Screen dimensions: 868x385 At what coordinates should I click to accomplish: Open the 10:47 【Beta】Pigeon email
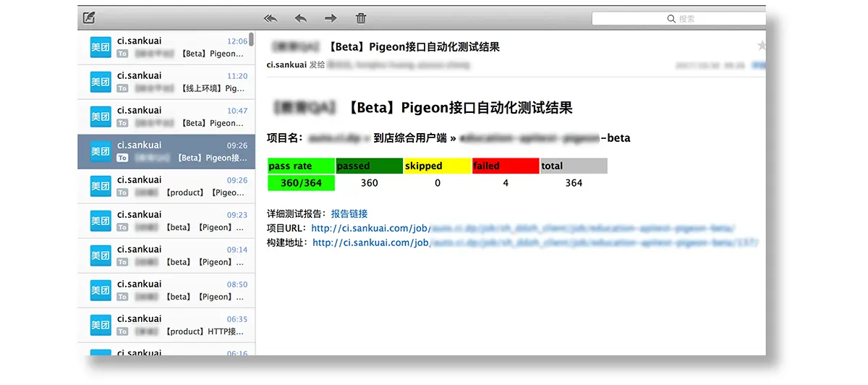166,117
